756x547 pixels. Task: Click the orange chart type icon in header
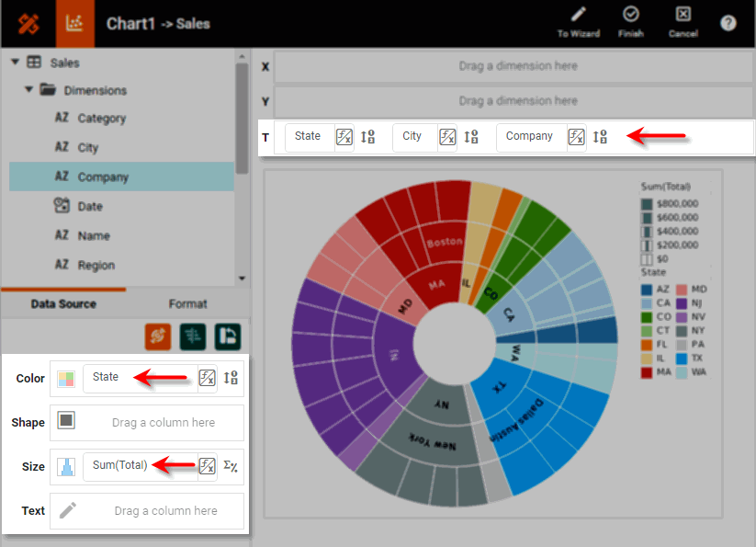click(x=75, y=24)
